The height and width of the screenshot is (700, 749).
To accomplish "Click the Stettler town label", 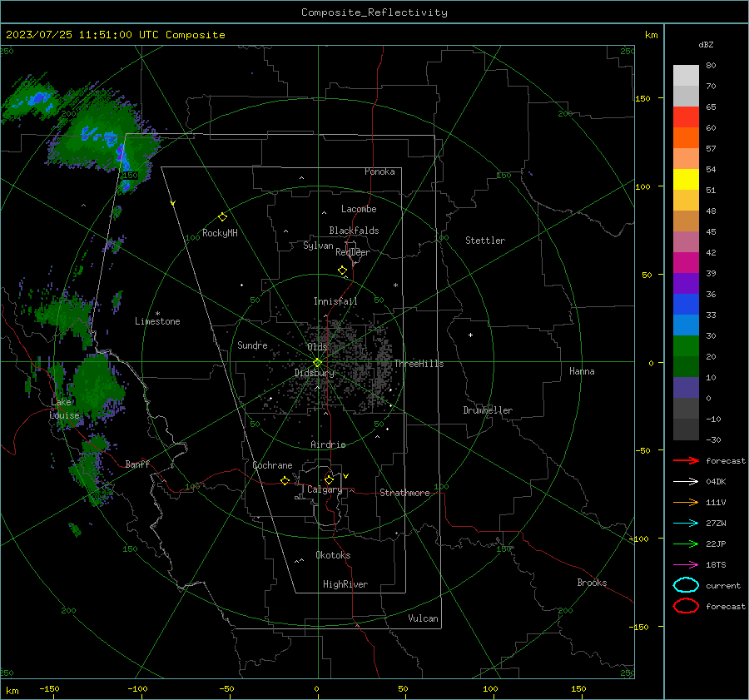I will [485, 241].
